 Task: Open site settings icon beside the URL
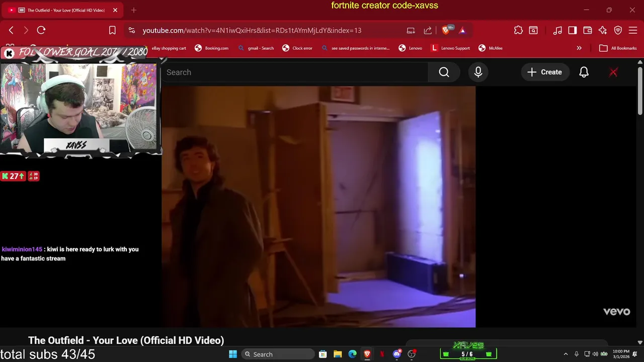(x=131, y=30)
